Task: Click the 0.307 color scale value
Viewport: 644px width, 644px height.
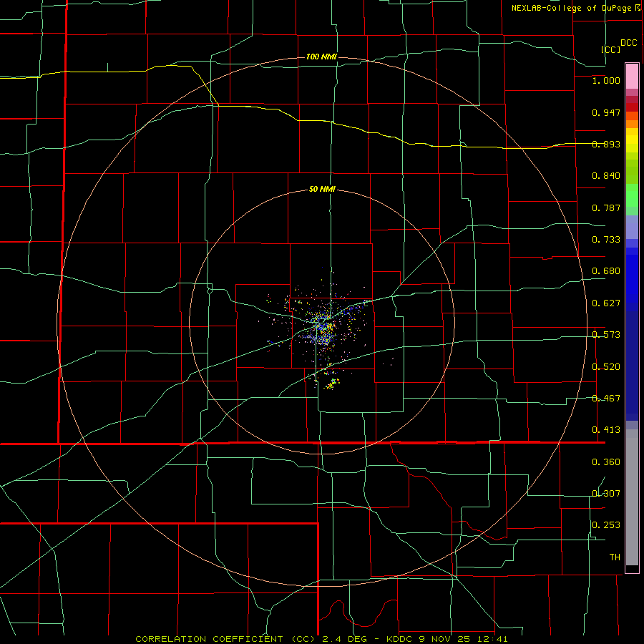Action: (x=606, y=493)
